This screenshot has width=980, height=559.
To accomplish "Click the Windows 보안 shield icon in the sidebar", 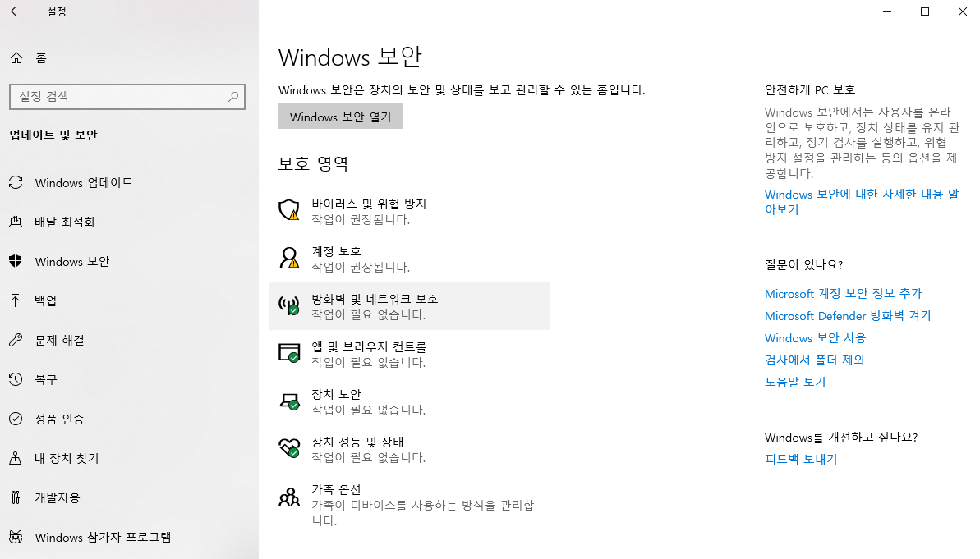I will click(16, 261).
